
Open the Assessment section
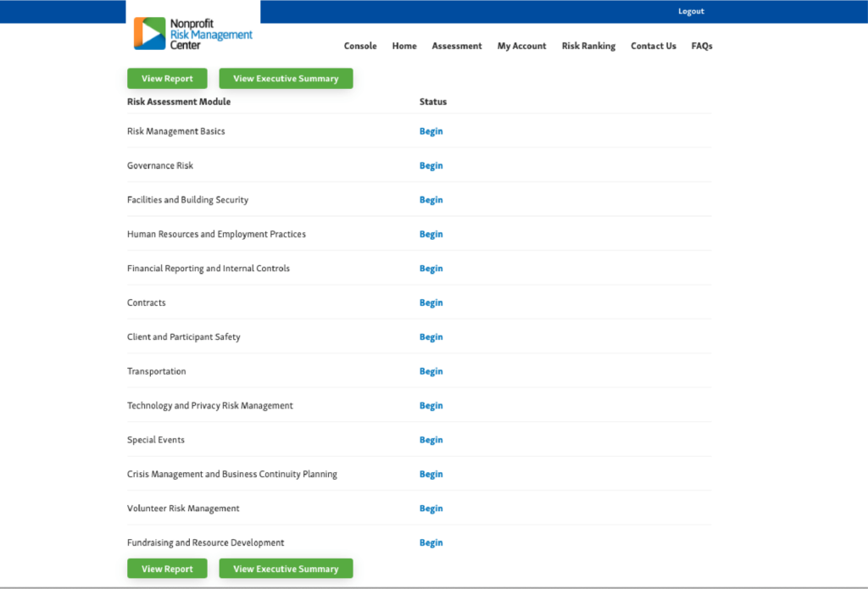[457, 46]
